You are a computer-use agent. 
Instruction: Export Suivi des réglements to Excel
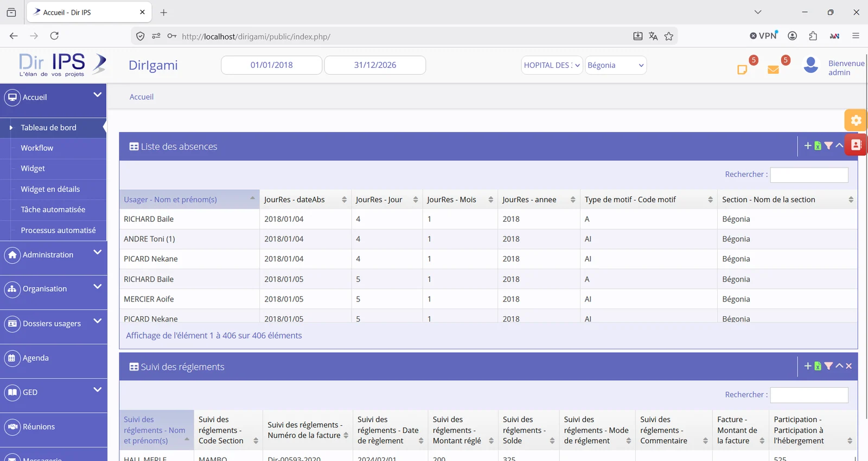coord(818,366)
